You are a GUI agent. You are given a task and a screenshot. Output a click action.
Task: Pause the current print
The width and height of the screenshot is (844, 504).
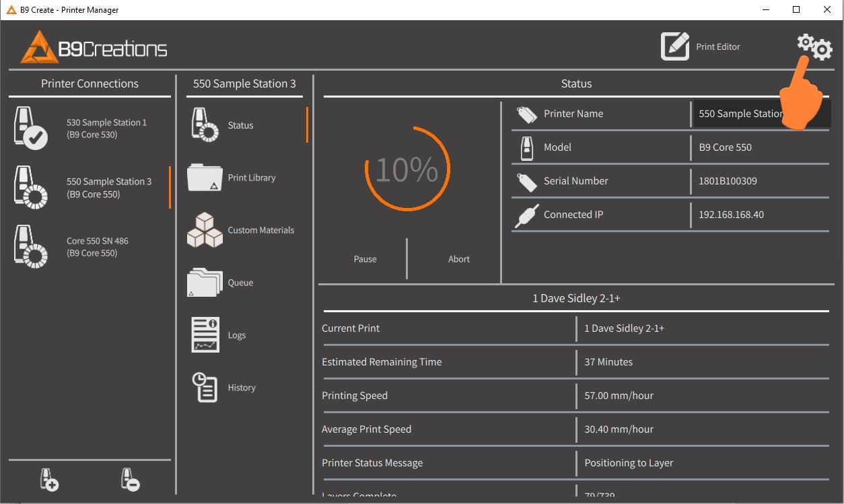tap(365, 259)
